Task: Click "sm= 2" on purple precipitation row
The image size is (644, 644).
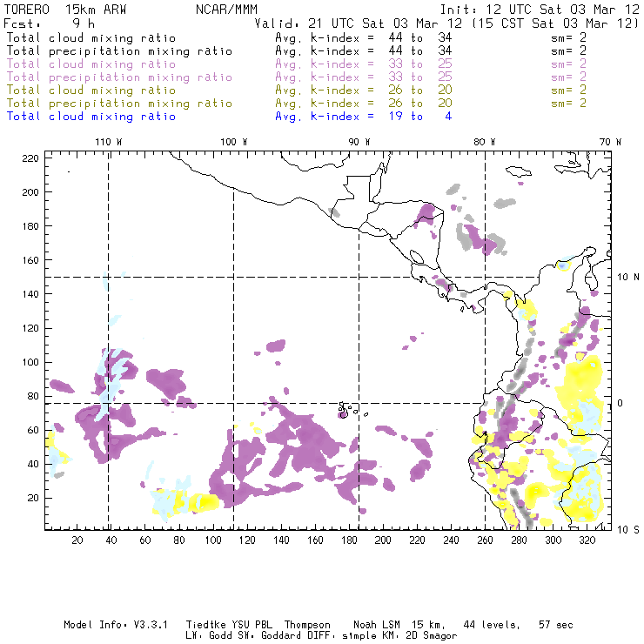Action: coord(568,77)
